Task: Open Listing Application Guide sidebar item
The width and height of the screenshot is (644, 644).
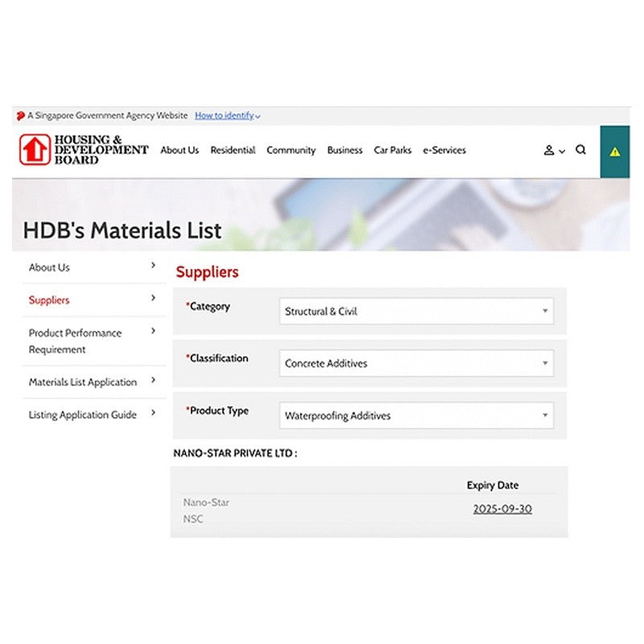Action: coord(83,415)
